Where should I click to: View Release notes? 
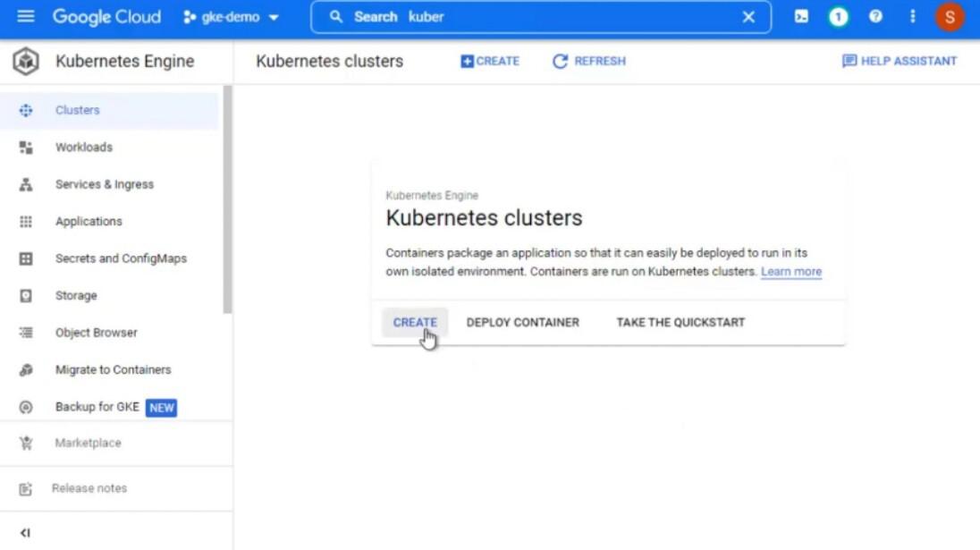[89, 488]
